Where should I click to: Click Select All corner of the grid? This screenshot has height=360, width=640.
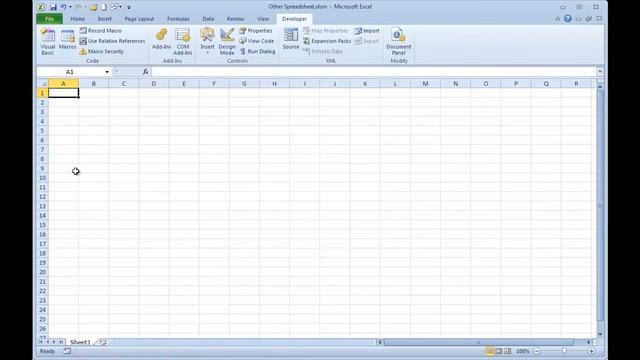(x=42, y=84)
